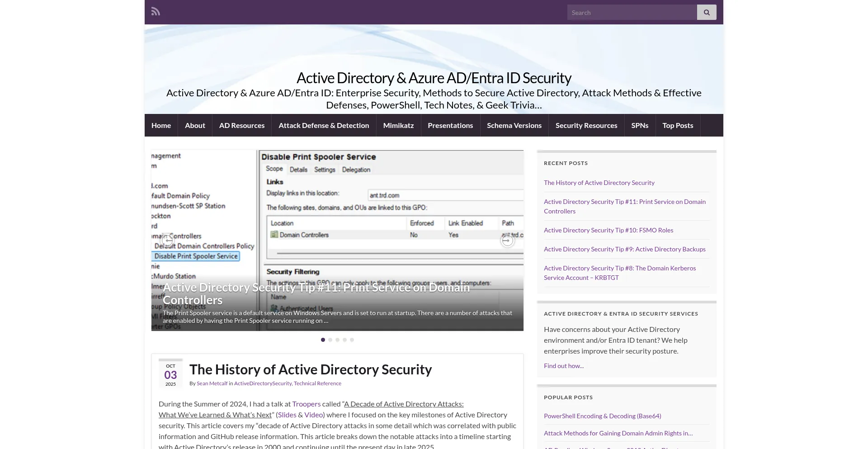The width and height of the screenshot is (868, 449).
Task: Open Top Posts from navigation
Action: (x=677, y=125)
